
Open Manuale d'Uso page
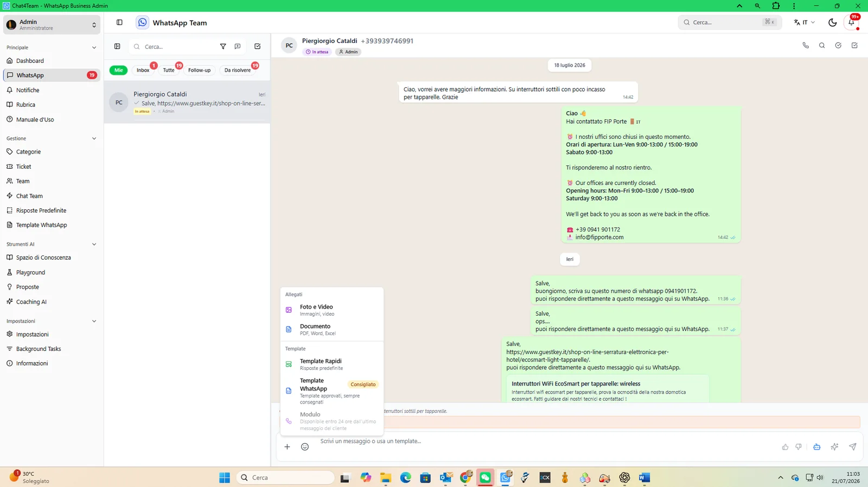[x=52, y=119]
